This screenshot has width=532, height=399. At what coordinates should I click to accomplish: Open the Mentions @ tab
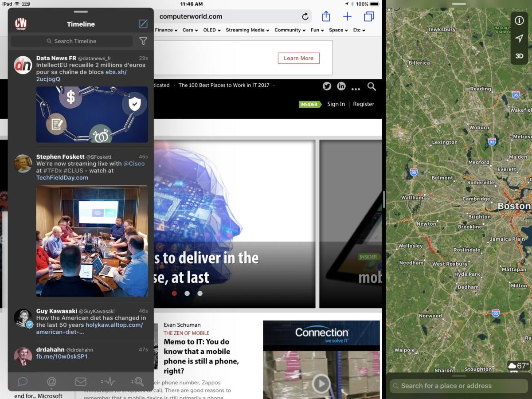pyautogui.click(x=51, y=381)
